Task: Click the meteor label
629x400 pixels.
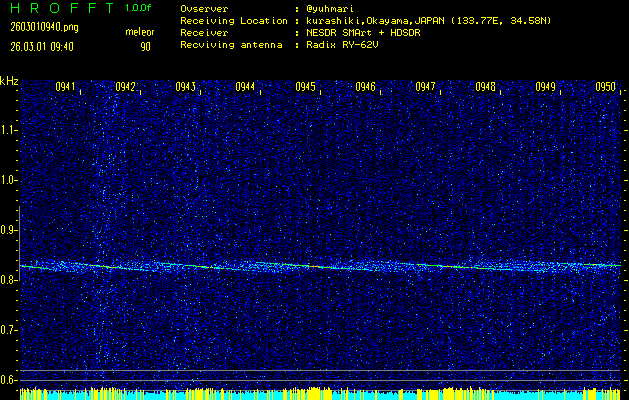Action: pos(139,32)
